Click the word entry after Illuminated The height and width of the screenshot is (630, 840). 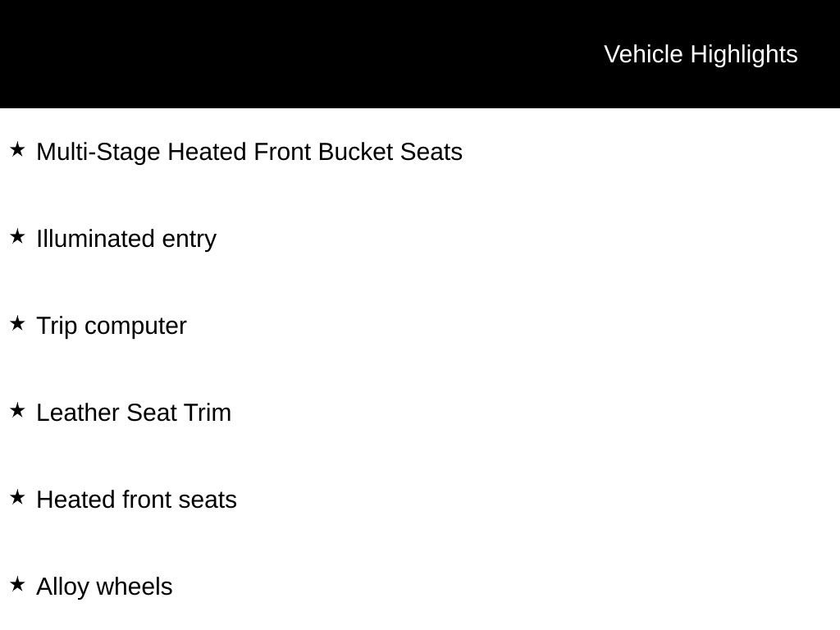(189, 239)
